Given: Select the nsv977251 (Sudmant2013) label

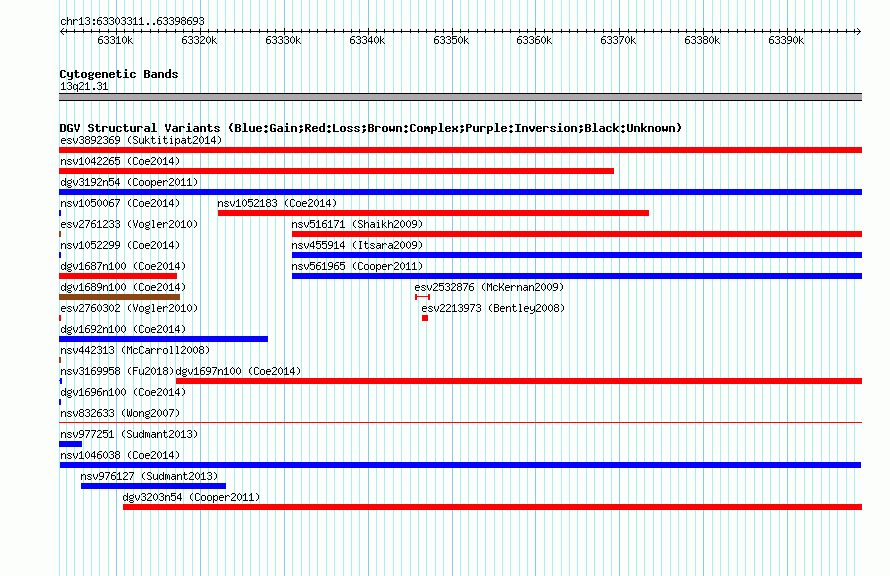Looking at the screenshot, I should coord(129,434).
